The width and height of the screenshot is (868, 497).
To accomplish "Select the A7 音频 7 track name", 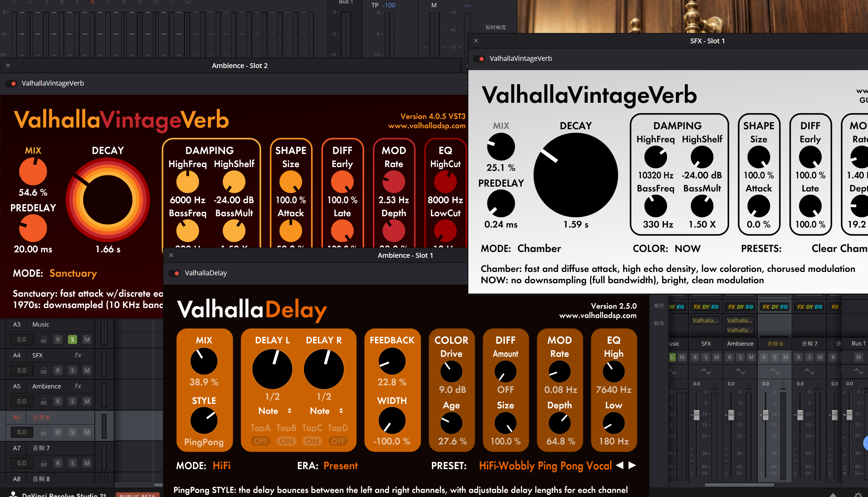I will point(41,448).
